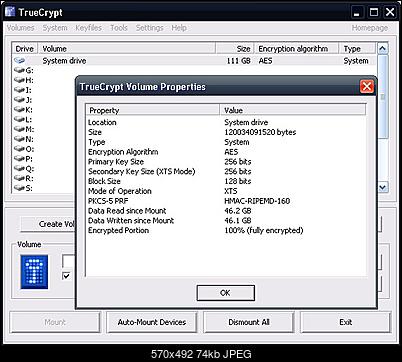Screen dimensions: 402x362
Task: Open the Help menu
Action: (x=179, y=28)
